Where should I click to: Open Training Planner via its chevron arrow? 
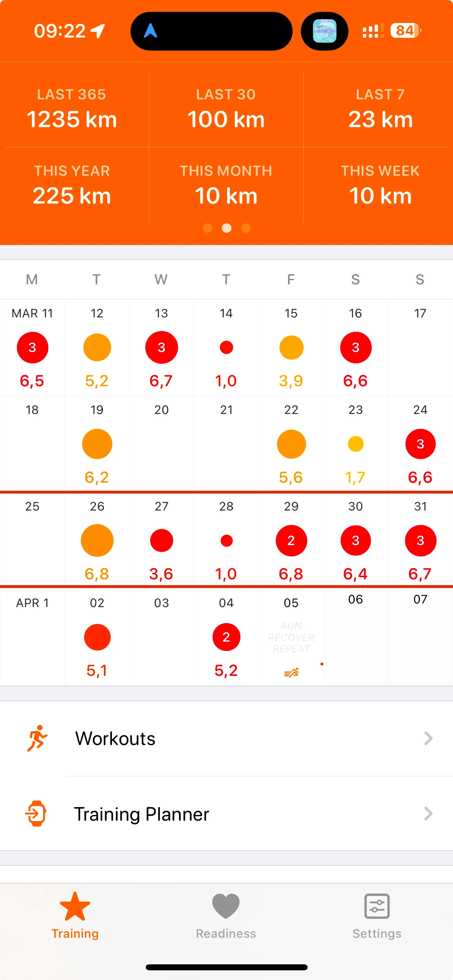pyautogui.click(x=428, y=813)
